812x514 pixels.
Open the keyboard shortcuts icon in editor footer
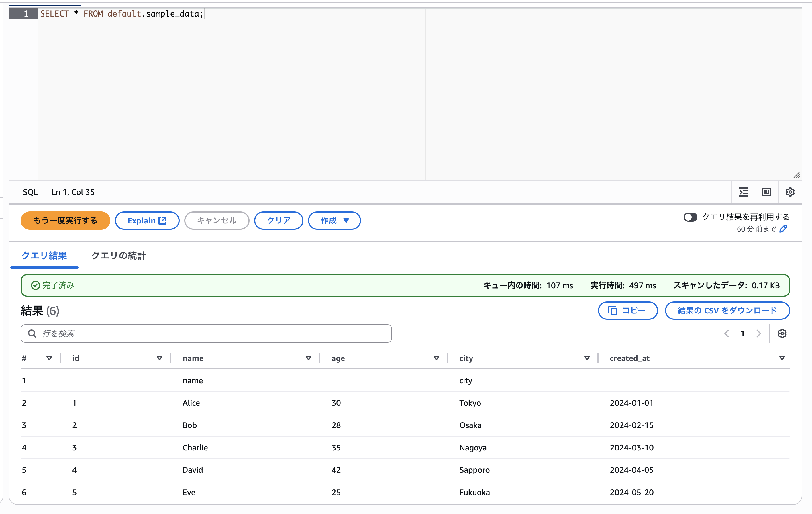(x=766, y=192)
